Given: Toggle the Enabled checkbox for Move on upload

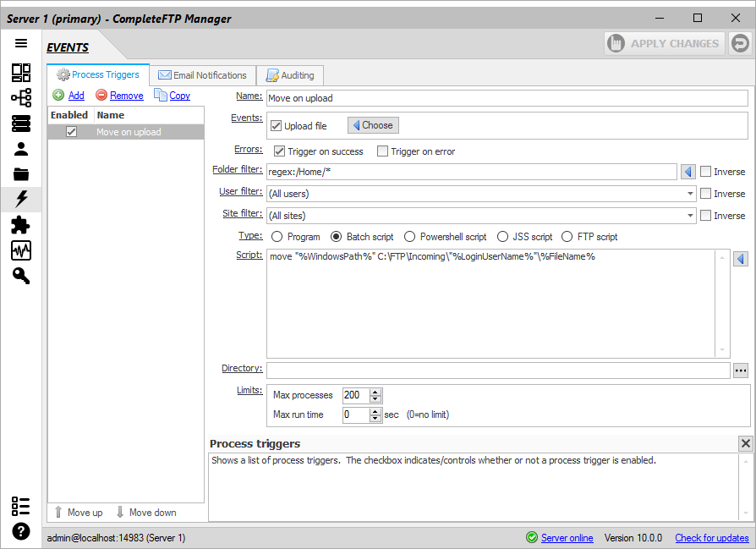Looking at the screenshot, I should (x=71, y=132).
